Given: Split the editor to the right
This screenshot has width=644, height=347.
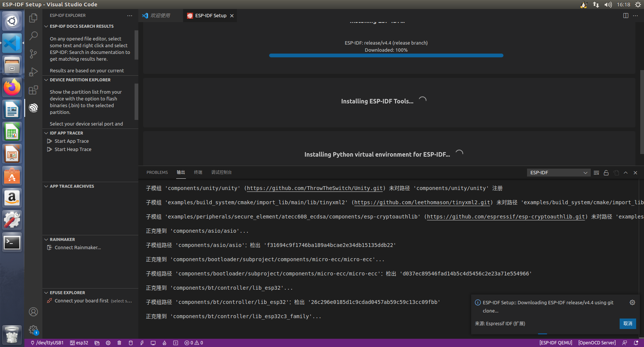Looking at the screenshot, I should (x=626, y=15).
